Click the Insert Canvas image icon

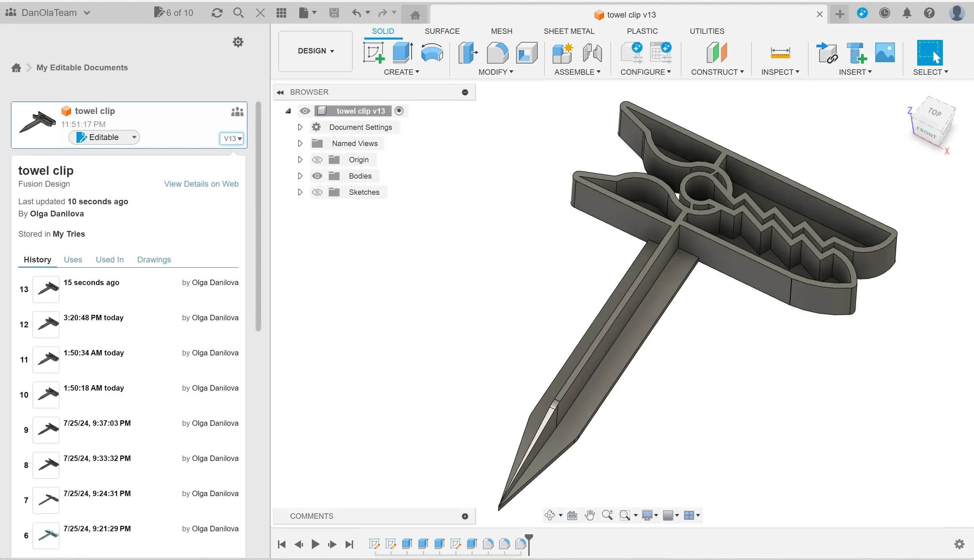(885, 52)
